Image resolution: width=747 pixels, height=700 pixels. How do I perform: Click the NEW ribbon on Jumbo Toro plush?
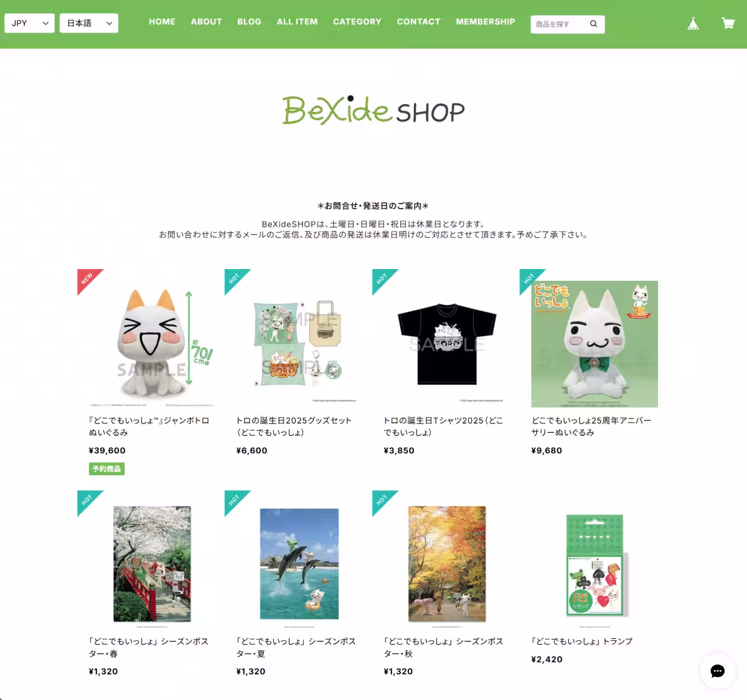click(89, 280)
